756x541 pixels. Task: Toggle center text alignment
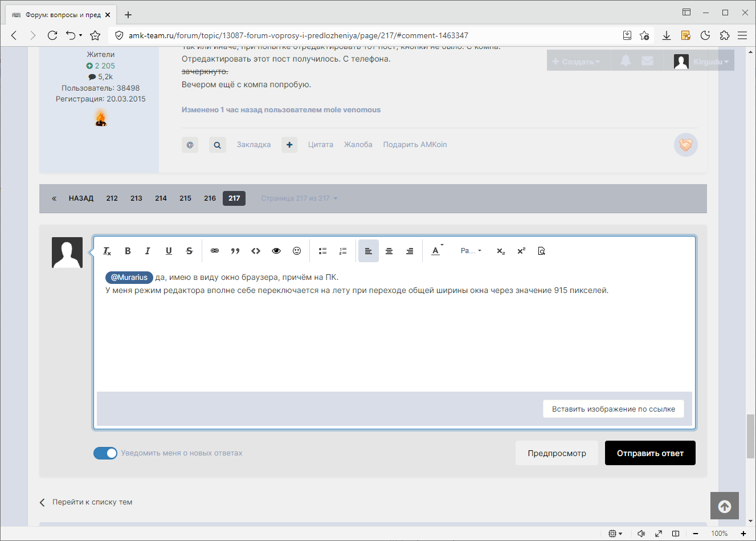pyautogui.click(x=389, y=251)
